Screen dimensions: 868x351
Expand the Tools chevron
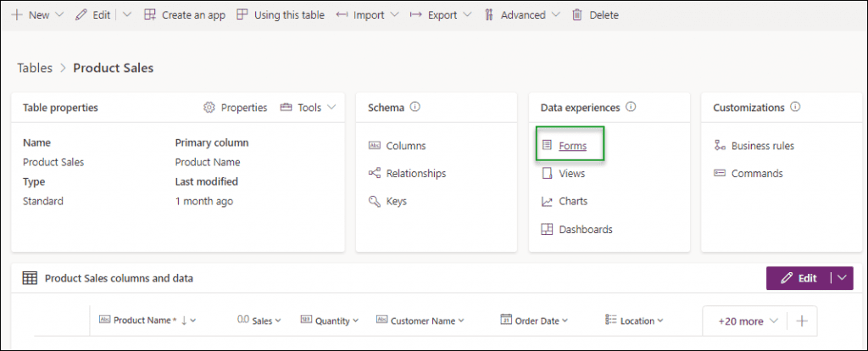point(331,108)
